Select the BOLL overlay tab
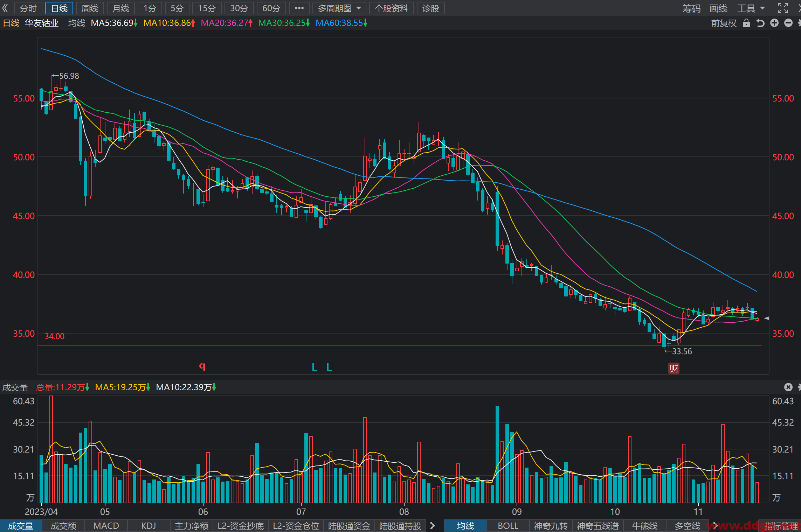Image resolution: width=801 pixels, height=532 pixels. coord(508,526)
